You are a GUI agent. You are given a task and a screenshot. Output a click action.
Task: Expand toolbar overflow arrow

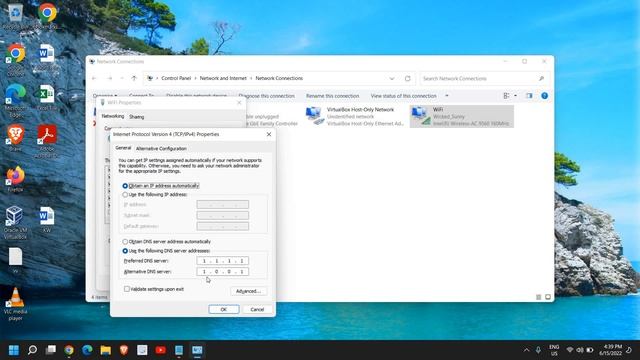point(447,96)
